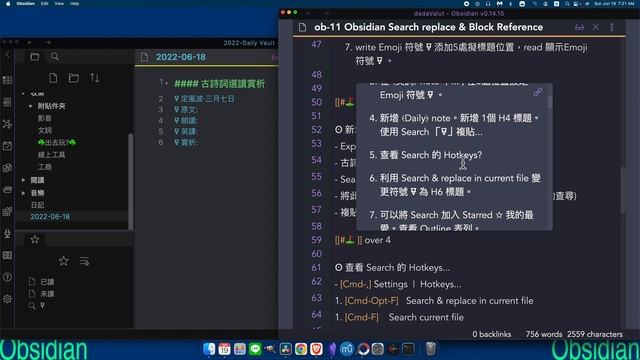The height and width of the screenshot is (360, 640).
Task: Launch Brave browser from the Dock
Action: (x=316, y=349)
